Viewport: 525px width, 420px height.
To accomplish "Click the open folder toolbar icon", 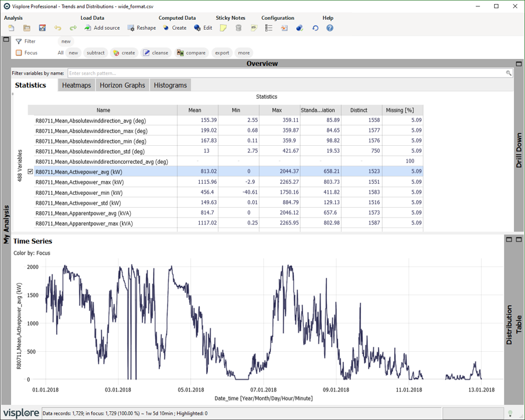I will (x=27, y=28).
